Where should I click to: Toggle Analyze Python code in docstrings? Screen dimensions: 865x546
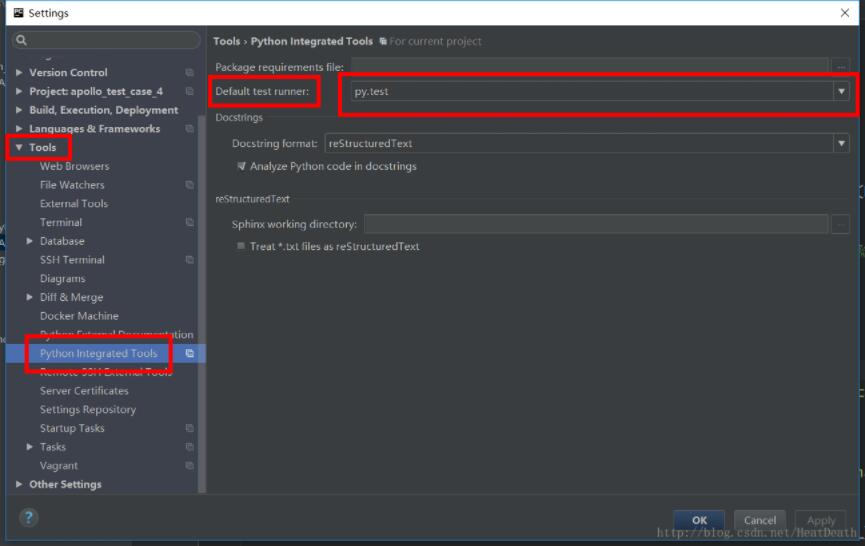(241, 166)
